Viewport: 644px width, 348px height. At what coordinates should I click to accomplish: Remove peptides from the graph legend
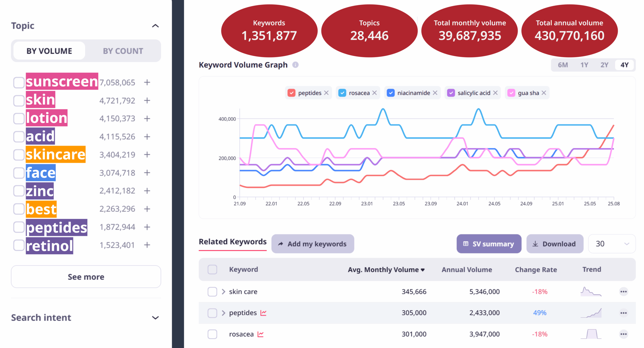pos(326,93)
